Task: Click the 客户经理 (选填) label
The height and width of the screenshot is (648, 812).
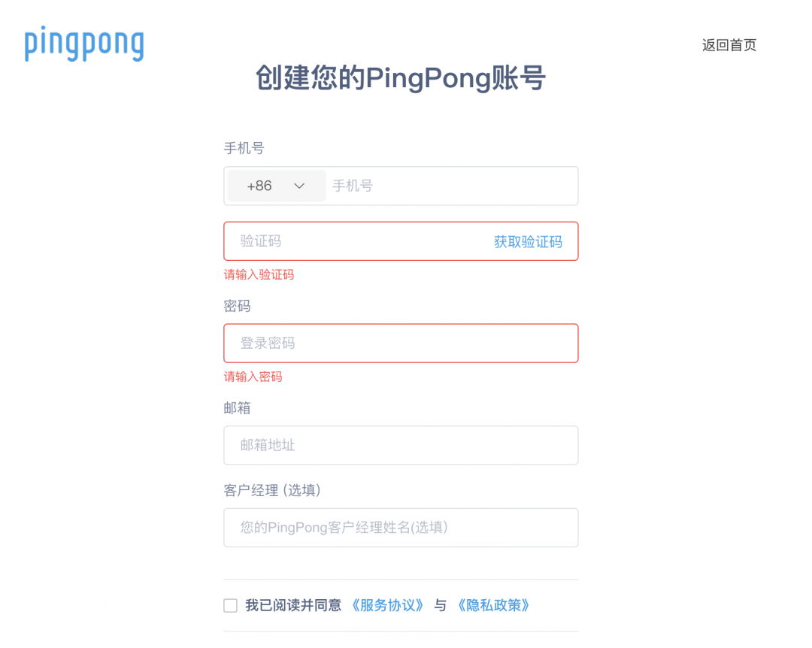Action: point(272,490)
